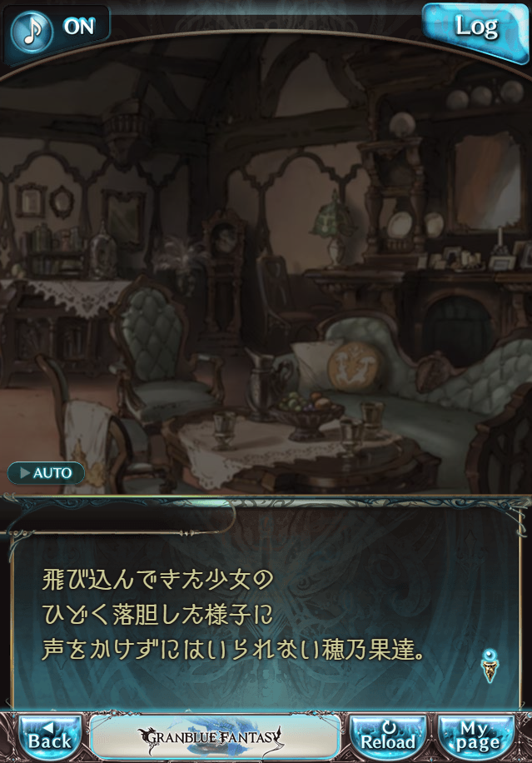The width and height of the screenshot is (532, 763).
Task: Click the circular Reload arrow icon
Action: (x=389, y=727)
